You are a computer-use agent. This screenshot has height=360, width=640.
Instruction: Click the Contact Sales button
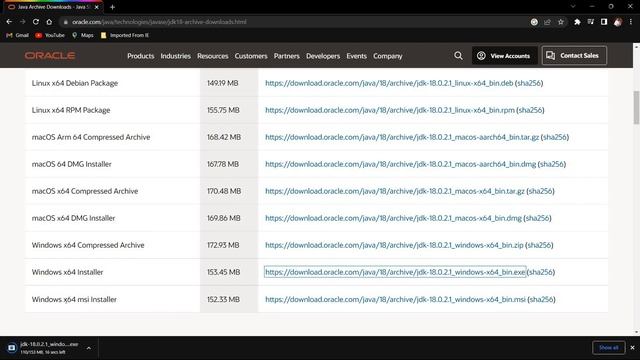click(574, 56)
